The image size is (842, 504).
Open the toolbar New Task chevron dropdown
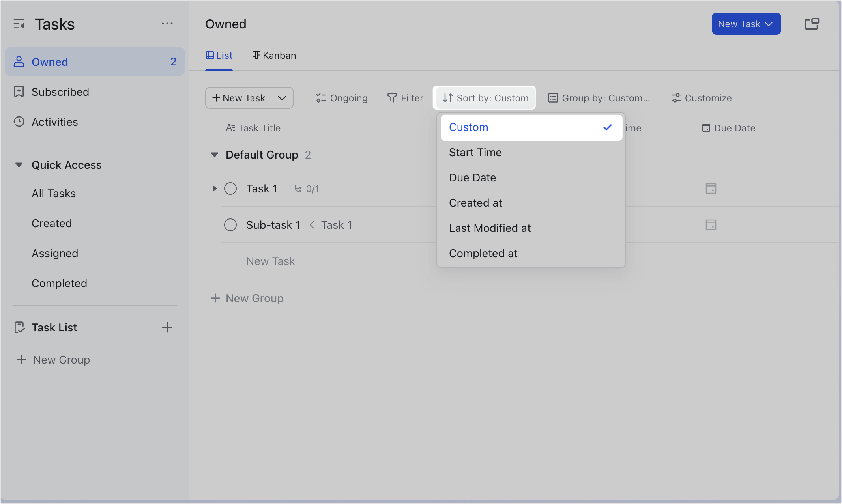click(282, 98)
